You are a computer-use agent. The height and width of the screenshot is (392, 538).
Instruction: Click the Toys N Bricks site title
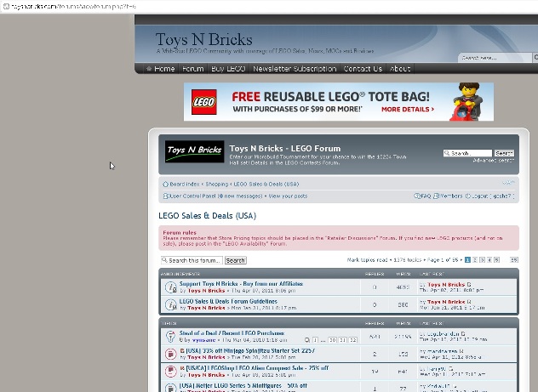point(204,39)
